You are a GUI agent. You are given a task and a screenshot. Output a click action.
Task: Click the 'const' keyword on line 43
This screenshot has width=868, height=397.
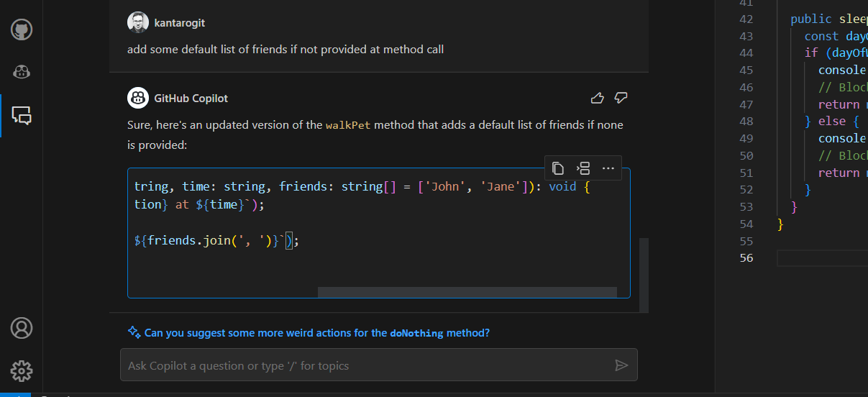pyautogui.click(x=821, y=36)
